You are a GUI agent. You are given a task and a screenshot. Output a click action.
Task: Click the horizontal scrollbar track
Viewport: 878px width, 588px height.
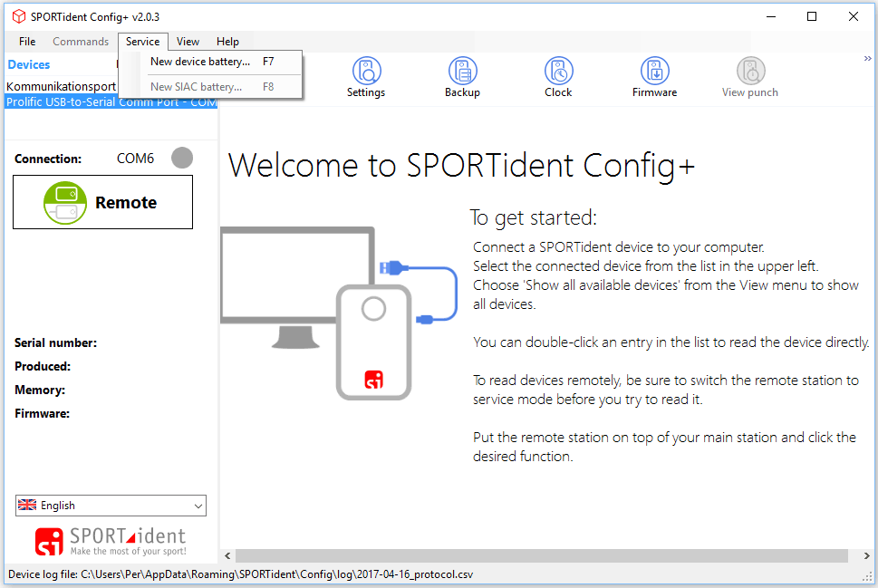point(542,556)
